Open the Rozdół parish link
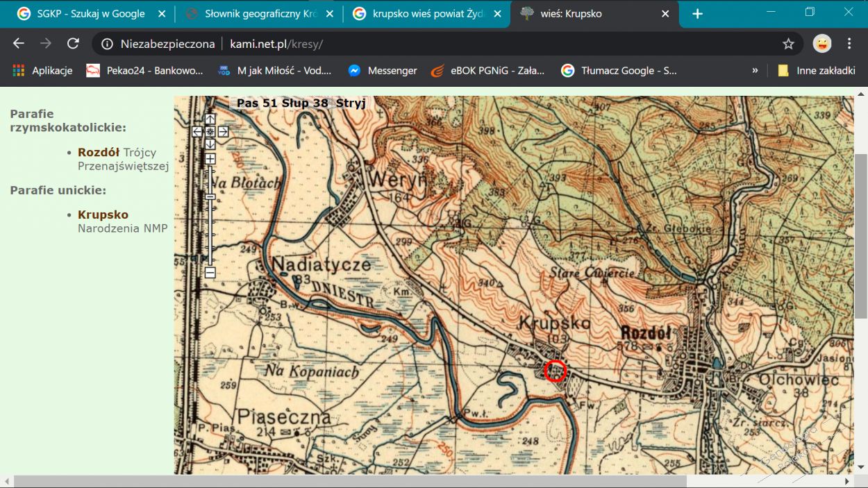868x488 pixels. point(99,152)
